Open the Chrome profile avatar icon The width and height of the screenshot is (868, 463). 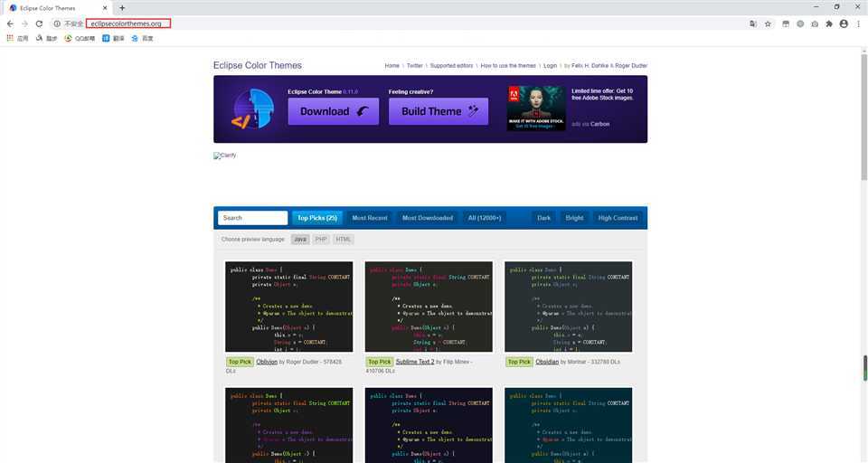click(844, 24)
